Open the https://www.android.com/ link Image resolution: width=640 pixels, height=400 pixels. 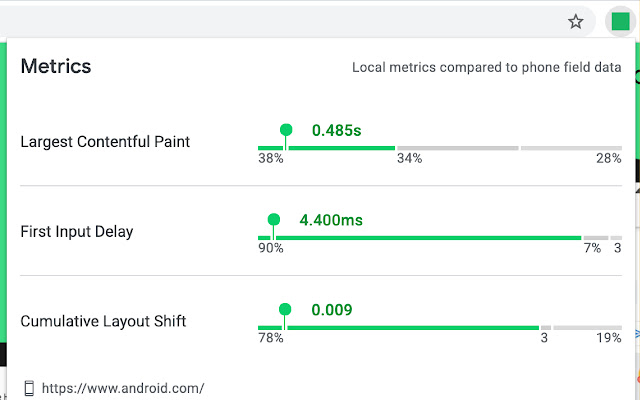123,388
